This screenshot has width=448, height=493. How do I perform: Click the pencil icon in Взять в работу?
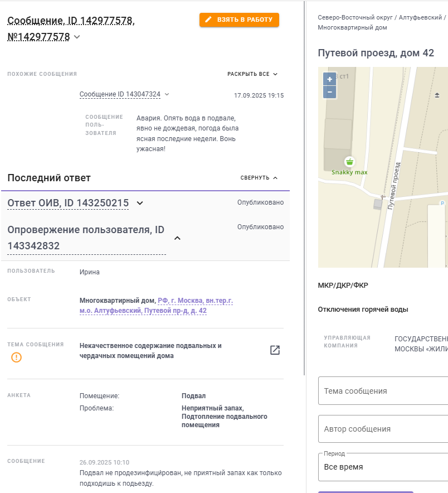(208, 20)
